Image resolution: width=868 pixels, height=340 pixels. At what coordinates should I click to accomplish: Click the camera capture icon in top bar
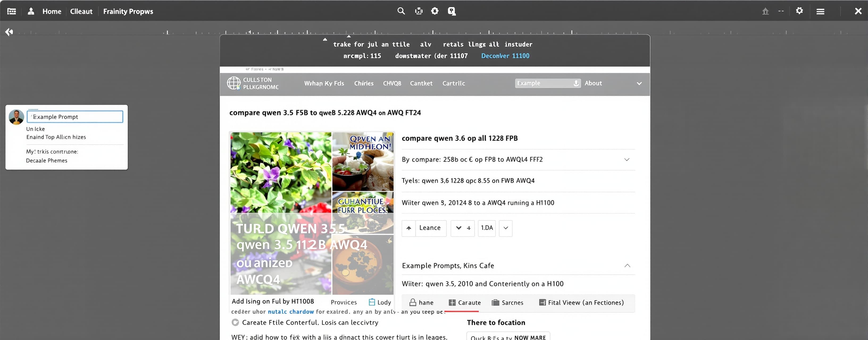(x=419, y=11)
